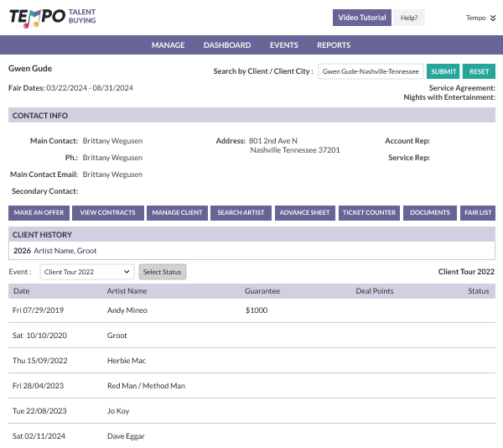Open the Ticket Counter
This screenshot has height=448, width=503.
point(369,212)
